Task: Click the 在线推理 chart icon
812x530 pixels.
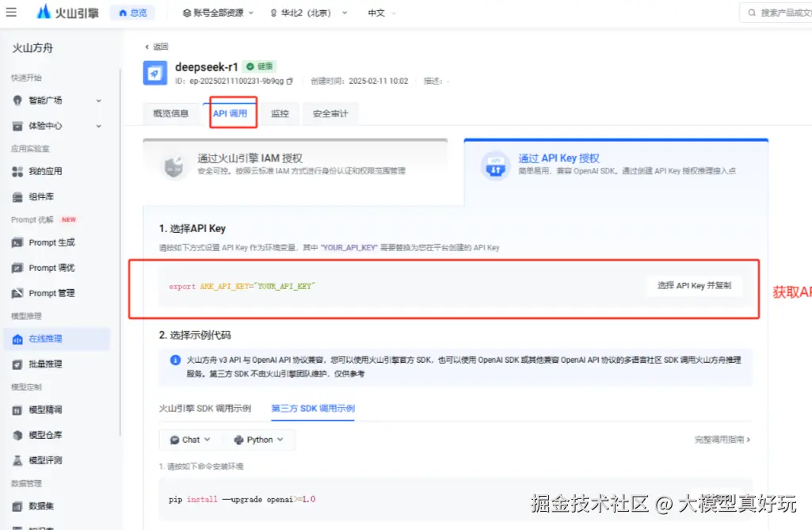Action: [17, 339]
